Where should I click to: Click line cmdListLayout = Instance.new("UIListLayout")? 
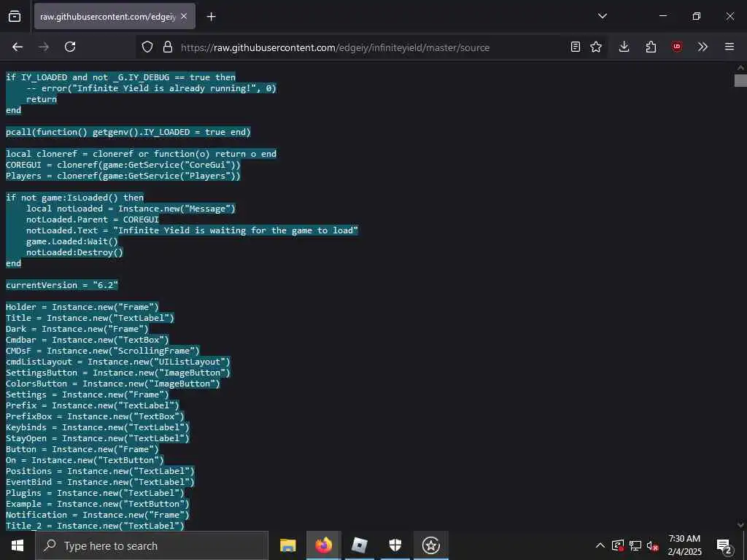tap(117, 362)
